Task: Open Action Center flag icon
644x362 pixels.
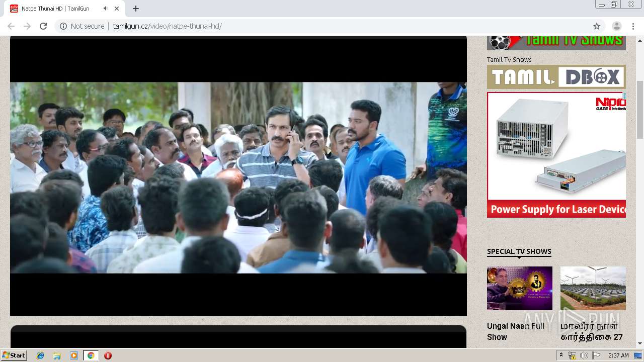Action: [596, 355]
